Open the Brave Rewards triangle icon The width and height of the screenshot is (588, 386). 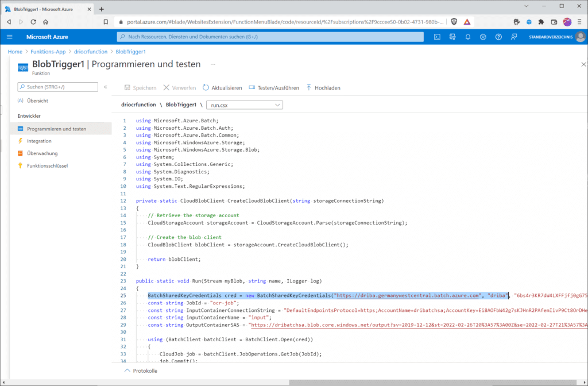[x=467, y=22]
